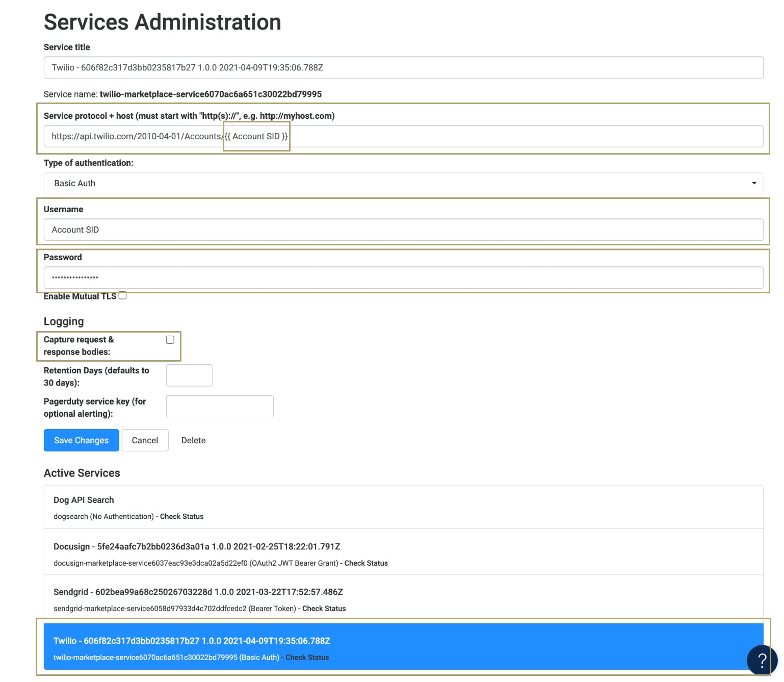Click Retention Days input box
The width and height of the screenshot is (784, 682).
click(x=189, y=375)
